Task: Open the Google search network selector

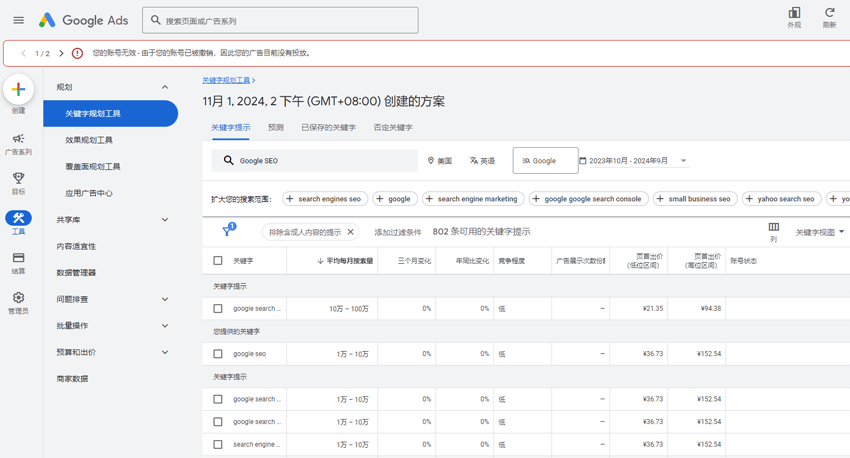Action: point(545,161)
